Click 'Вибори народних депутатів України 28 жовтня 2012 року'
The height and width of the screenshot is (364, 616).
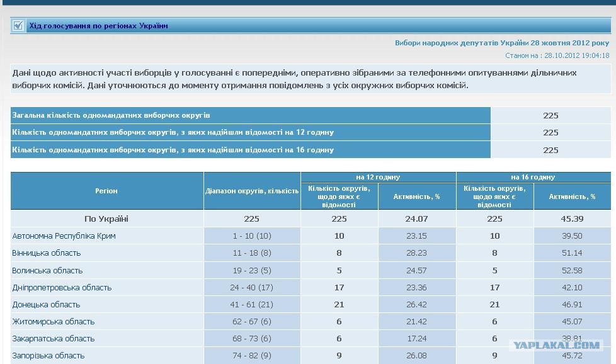point(501,43)
